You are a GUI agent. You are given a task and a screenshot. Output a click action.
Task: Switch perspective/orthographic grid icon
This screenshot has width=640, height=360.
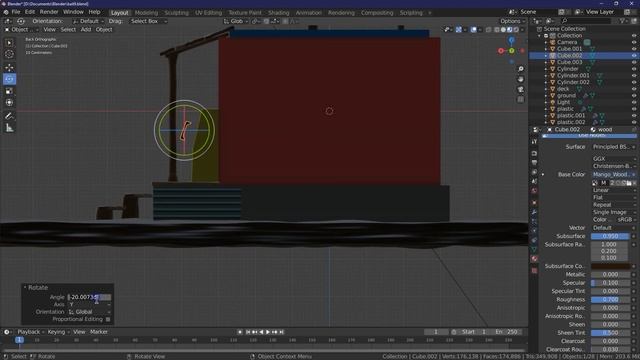[x=520, y=100]
